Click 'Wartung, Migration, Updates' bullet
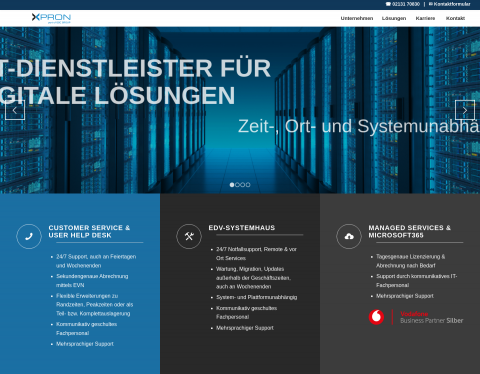Image resolution: width=480 pixels, height=374 pixels. pyautogui.click(x=253, y=278)
